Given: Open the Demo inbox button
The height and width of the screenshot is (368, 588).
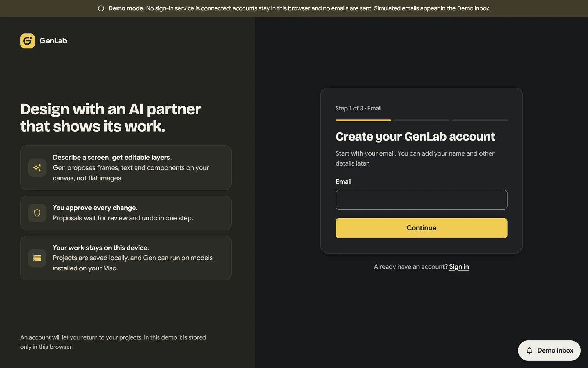Looking at the screenshot, I should tap(549, 350).
